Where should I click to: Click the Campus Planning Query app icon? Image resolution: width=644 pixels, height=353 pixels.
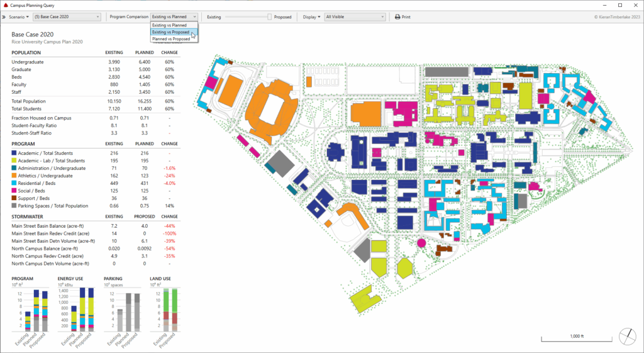point(6,4)
